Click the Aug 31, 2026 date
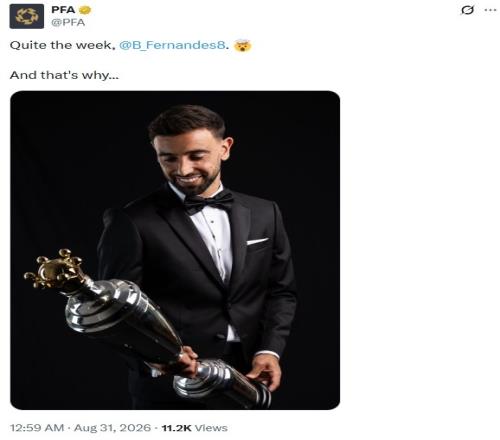Viewport: 500px width, 440px height. coord(113,428)
